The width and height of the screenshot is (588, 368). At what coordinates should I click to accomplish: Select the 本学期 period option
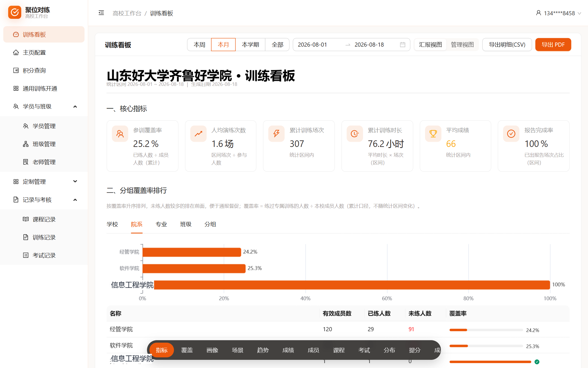pos(250,45)
